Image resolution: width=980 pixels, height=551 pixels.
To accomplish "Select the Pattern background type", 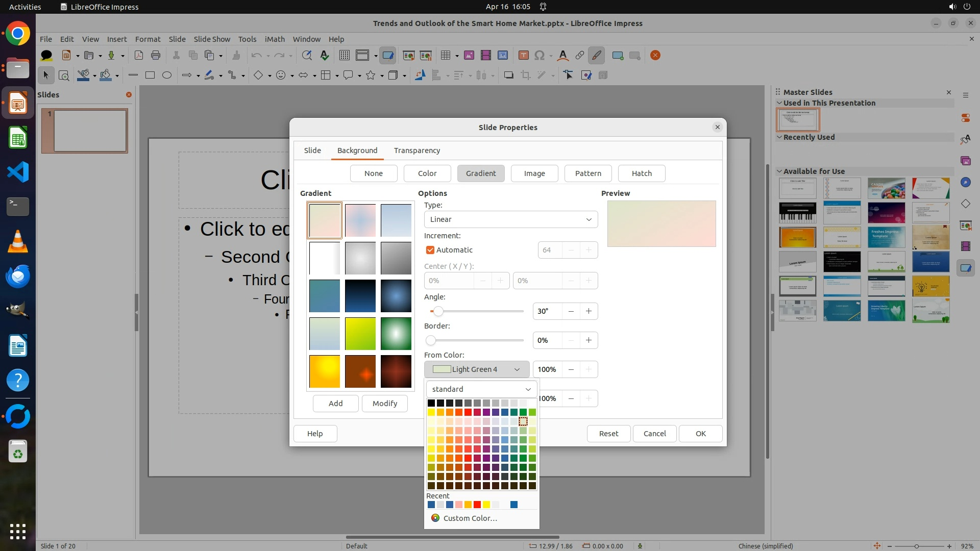I will coord(588,173).
